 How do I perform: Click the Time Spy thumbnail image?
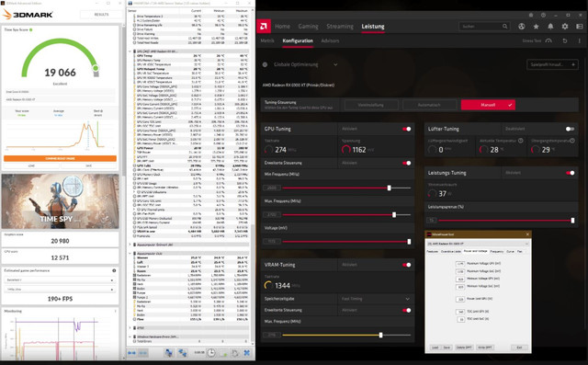pyautogui.click(x=60, y=201)
